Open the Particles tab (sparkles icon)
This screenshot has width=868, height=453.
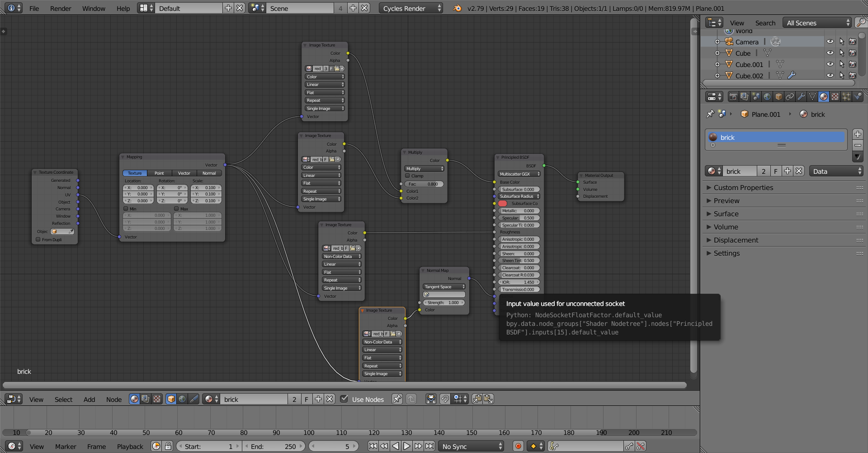[x=846, y=96]
